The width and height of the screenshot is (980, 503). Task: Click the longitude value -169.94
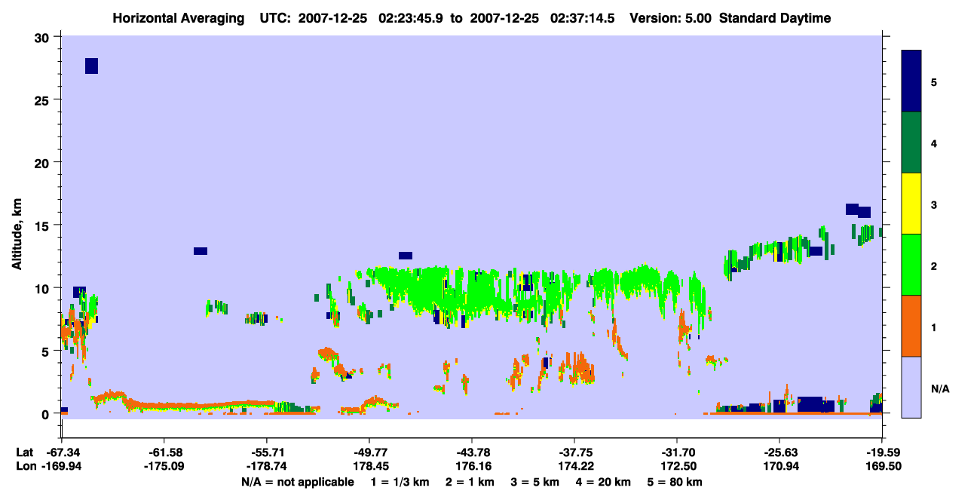61,466
